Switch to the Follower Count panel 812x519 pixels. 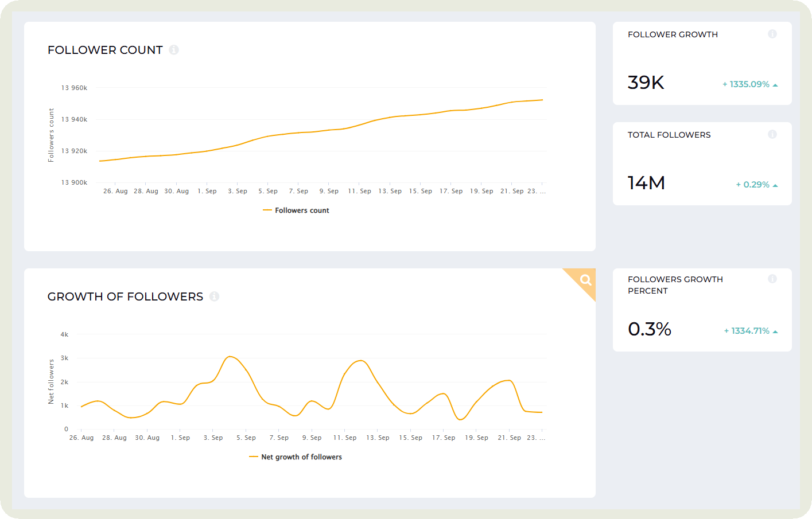pos(104,50)
